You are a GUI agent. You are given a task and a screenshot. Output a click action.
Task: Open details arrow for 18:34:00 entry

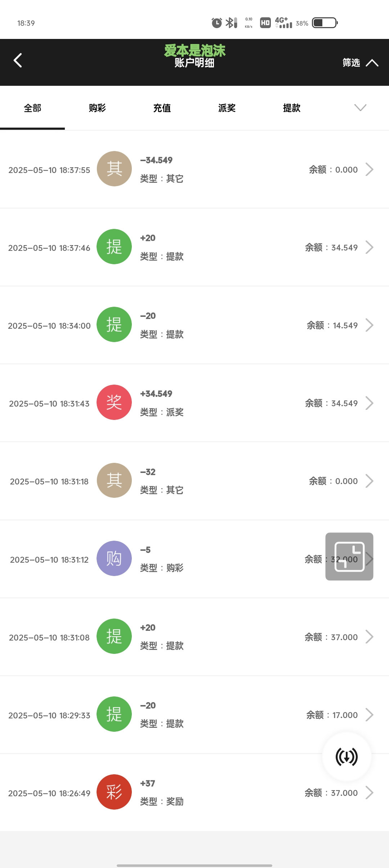pyautogui.click(x=369, y=325)
